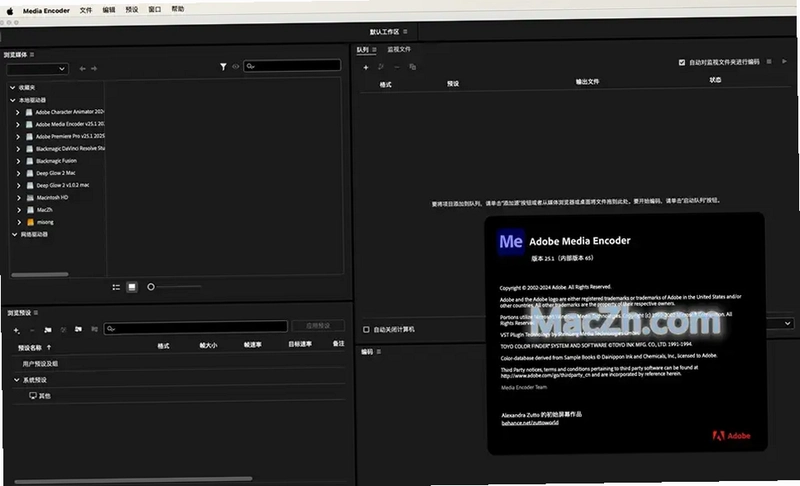Open the 浏览预设 panel menu icon

(x=36, y=313)
